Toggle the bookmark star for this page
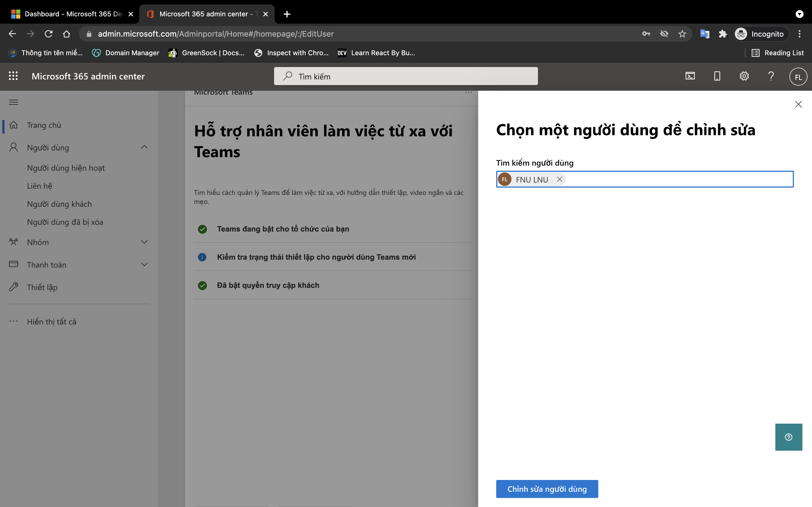The width and height of the screenshot is (812, 507). click(x=682, y=34)
